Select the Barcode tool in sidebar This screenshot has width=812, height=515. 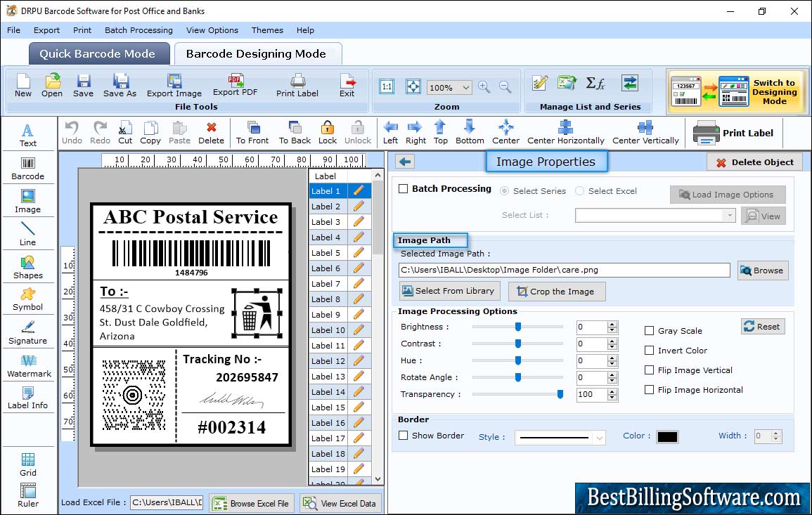[28, 169]
